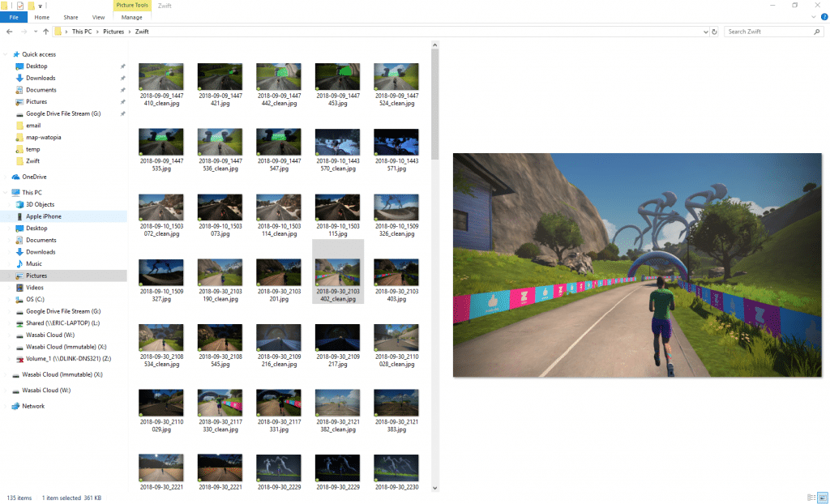Image resolution: width=830 pixels, height=504 pixels.
Task: Click the back navigation arrow
Action: coord(10,31)
